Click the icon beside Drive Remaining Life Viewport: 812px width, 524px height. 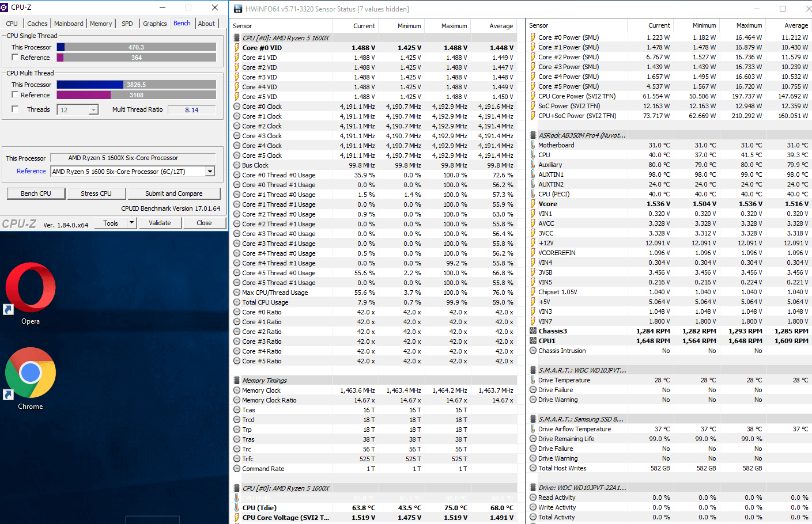(x=533, y=439)
